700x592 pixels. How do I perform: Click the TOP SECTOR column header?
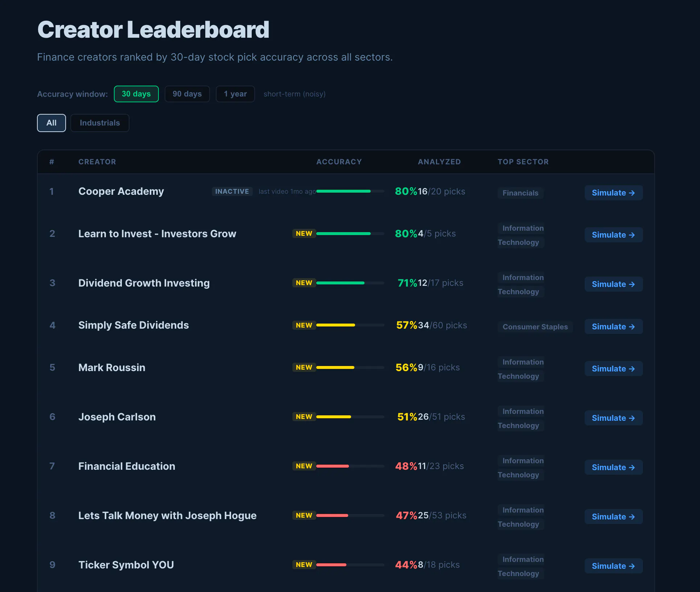523,162
